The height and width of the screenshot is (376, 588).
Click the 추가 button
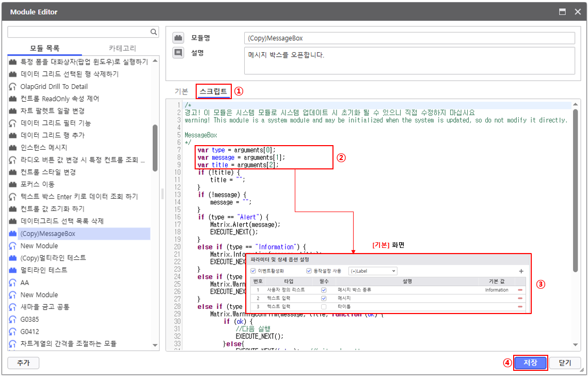[23, 363]
